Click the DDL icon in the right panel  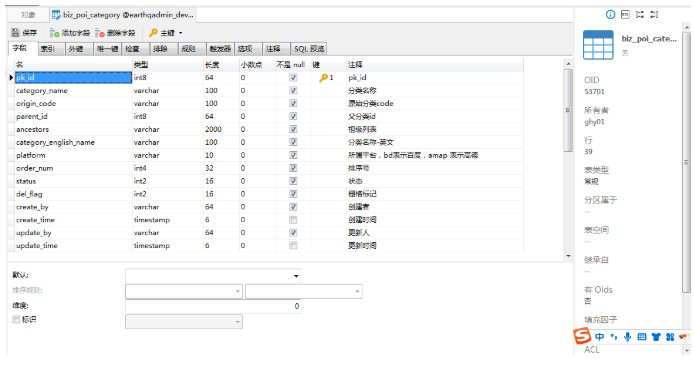(x=625, y=15)
